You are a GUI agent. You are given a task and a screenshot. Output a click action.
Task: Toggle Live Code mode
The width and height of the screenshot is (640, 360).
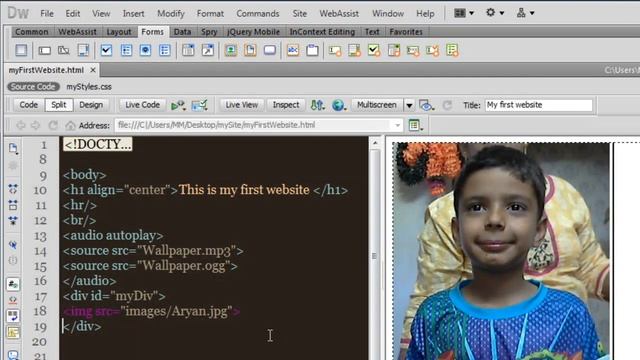142,105
